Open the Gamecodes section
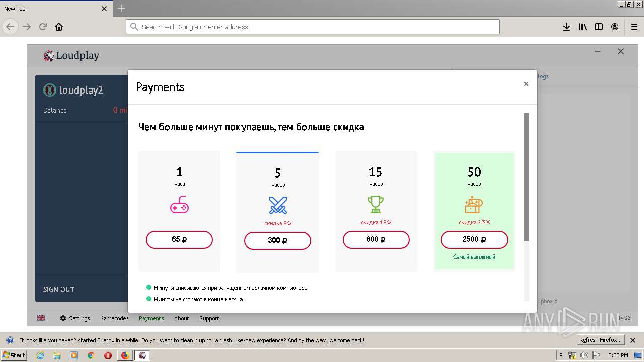This screenshot has height=362, width=644. point(114,318)
